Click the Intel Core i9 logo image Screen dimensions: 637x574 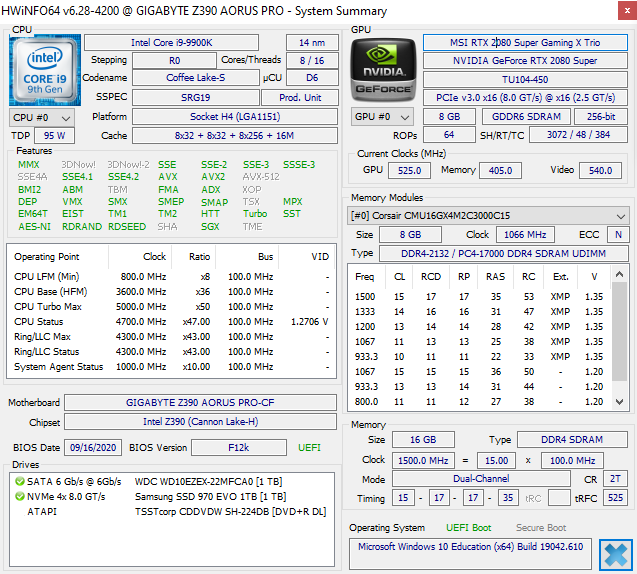click(x=45, y=70)
